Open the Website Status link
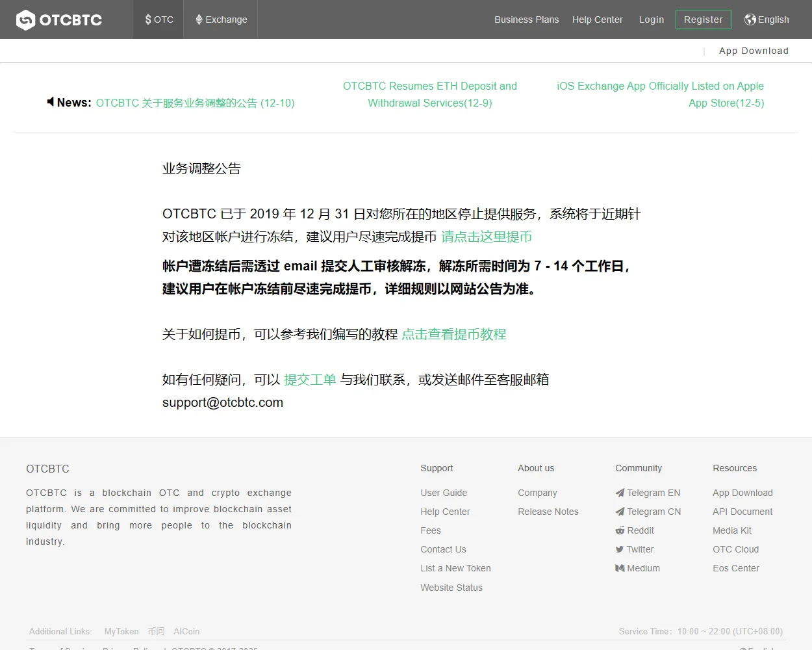This screenshot has width=812, height=650. [451, 588]
